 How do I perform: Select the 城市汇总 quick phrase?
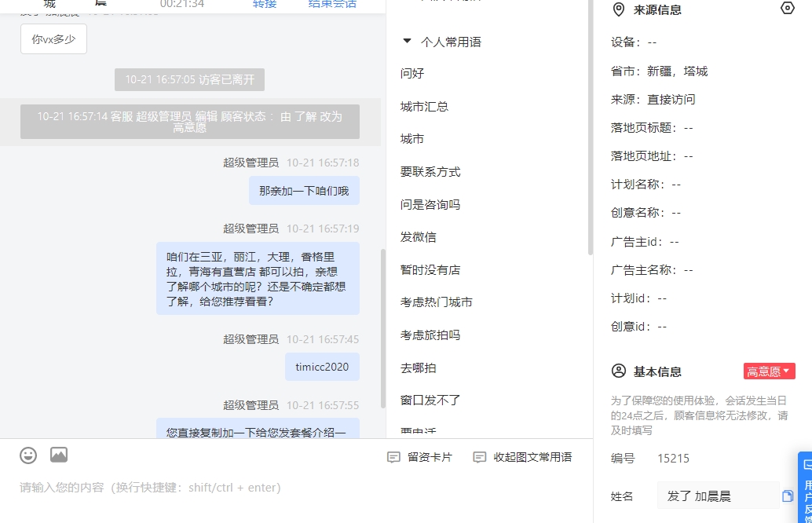tap(424, 107)
